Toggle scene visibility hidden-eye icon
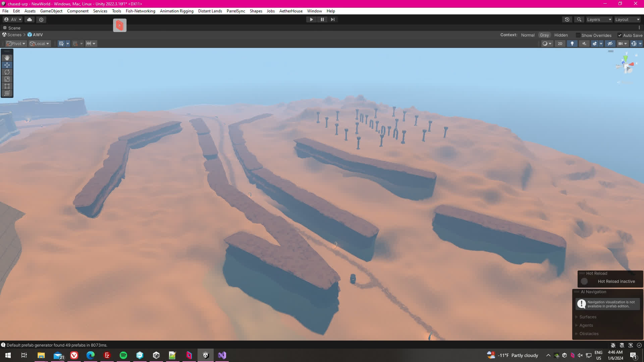 [610, 44]
